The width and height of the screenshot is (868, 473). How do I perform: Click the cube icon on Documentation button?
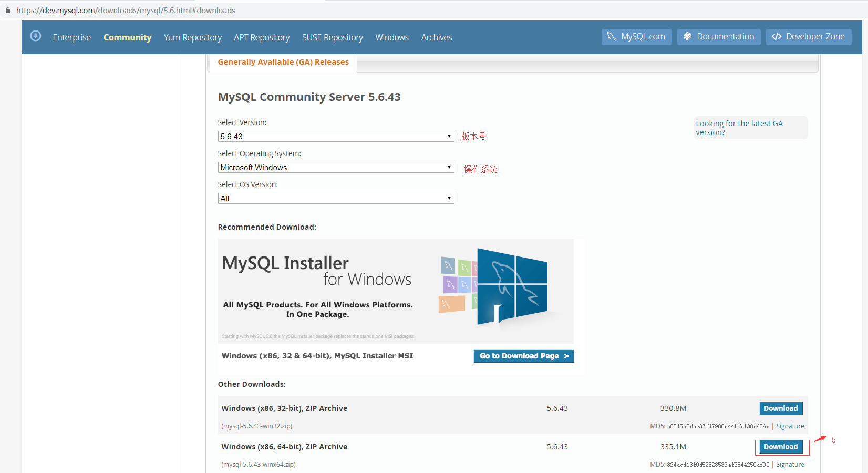click(x=687, y=36)
